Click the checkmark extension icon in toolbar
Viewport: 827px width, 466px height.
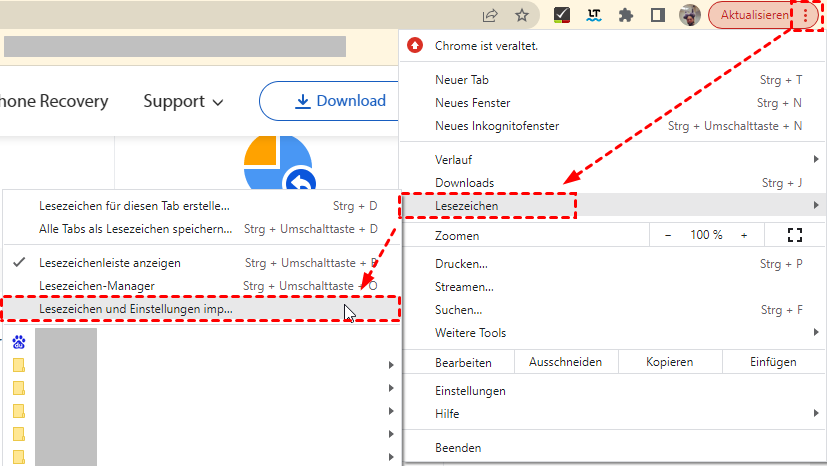[562, 15]
